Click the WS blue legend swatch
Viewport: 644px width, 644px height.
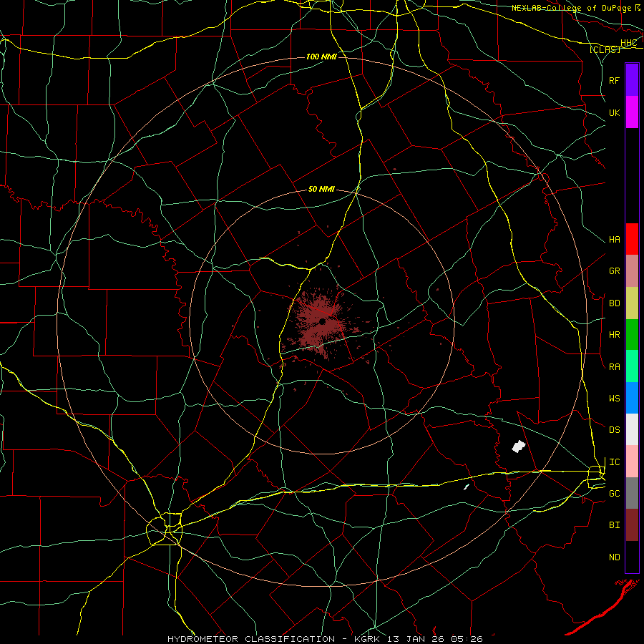coord(632,398)
